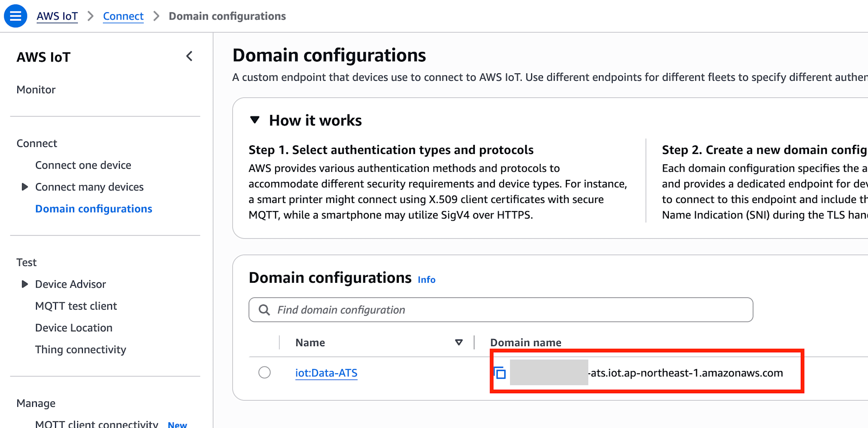
Task: Open the Info link for Domain configurations
Action: (427, 280)
